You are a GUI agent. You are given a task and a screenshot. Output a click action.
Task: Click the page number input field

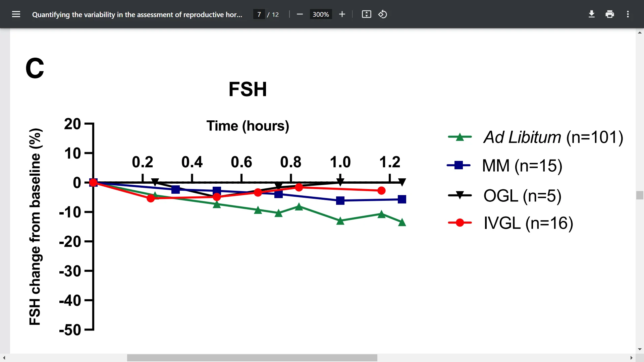(x=259, y=14)
